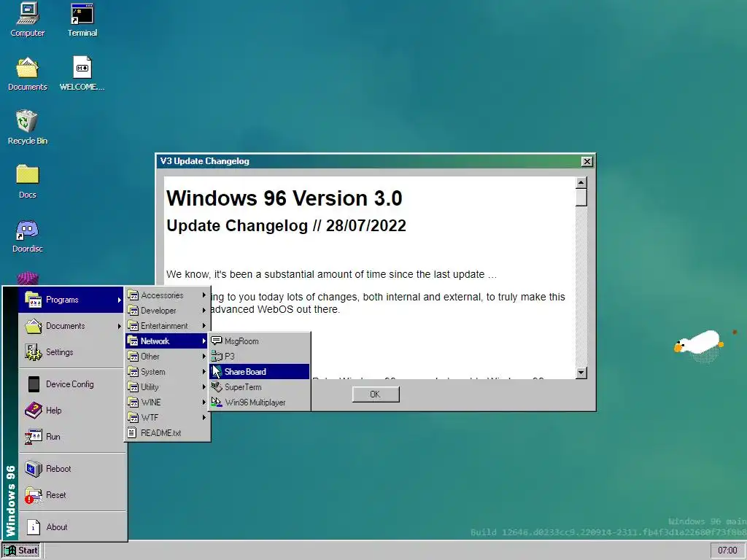The image size is (747, 560).
Task: Click the Windows 96 Version 3.0 heading
Action: click(285, 198)
